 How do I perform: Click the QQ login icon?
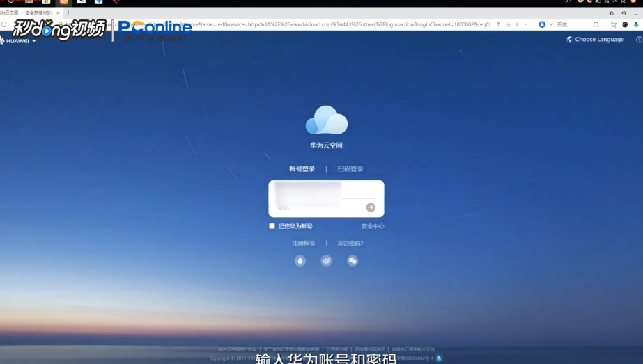point(300,261)
